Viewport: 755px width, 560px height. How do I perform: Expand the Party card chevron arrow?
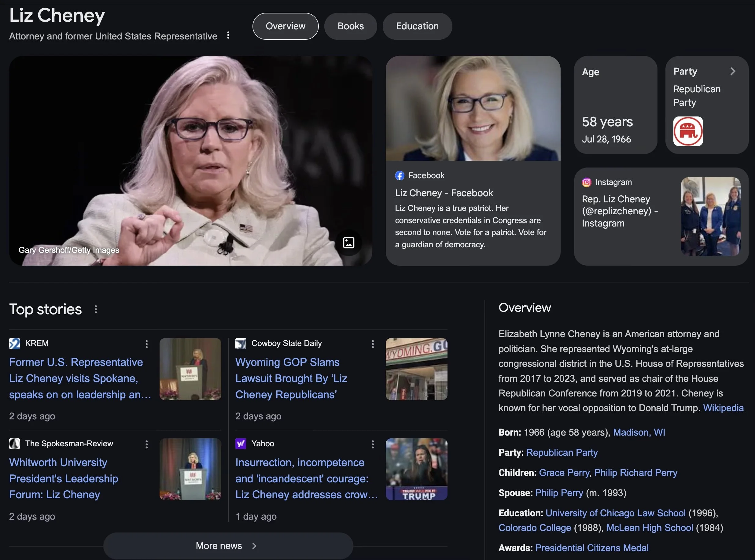733,72
